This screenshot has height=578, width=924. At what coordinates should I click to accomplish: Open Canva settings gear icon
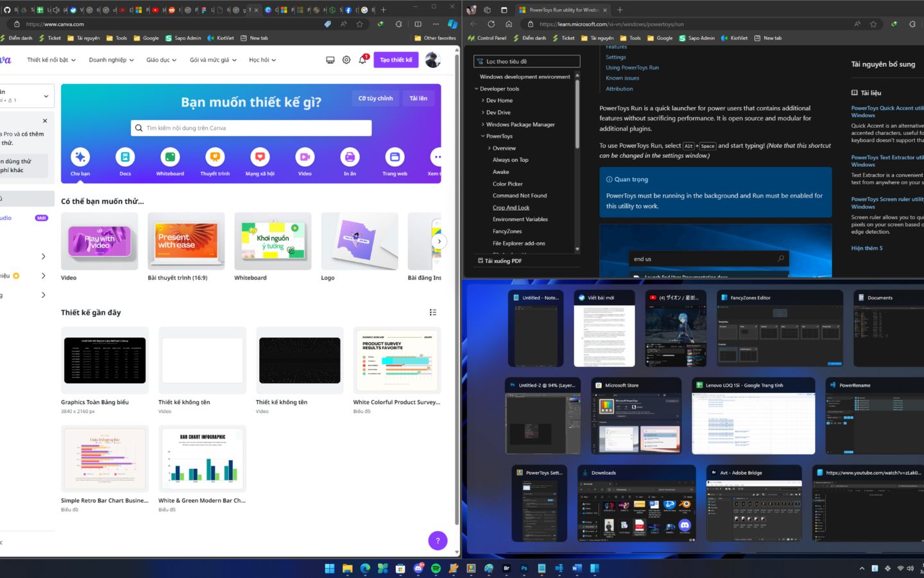(346, 60)
